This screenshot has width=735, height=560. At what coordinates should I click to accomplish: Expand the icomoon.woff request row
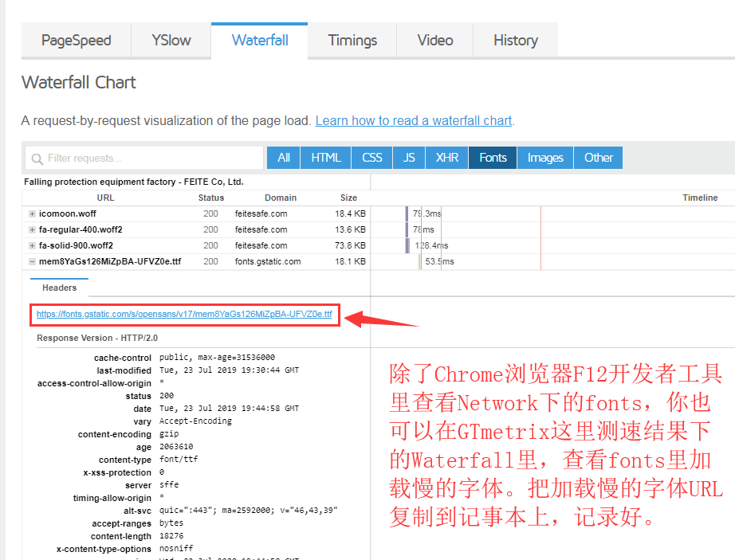coord(32,214)
